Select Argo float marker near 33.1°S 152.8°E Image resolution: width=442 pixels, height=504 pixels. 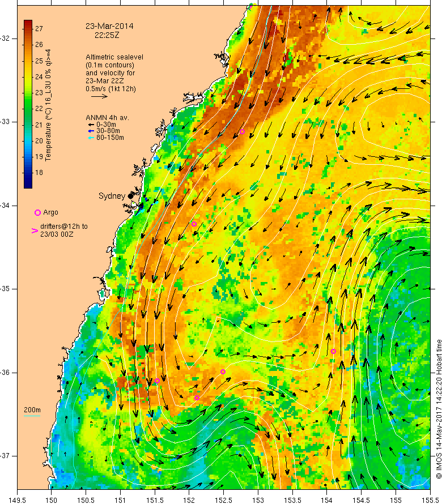tap(242, 132)
